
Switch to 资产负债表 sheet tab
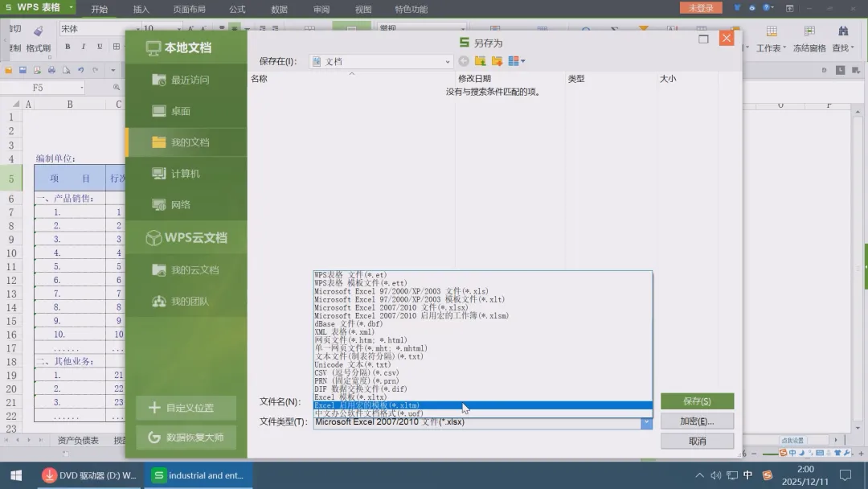pyautogui.click(x=78, y=440)
